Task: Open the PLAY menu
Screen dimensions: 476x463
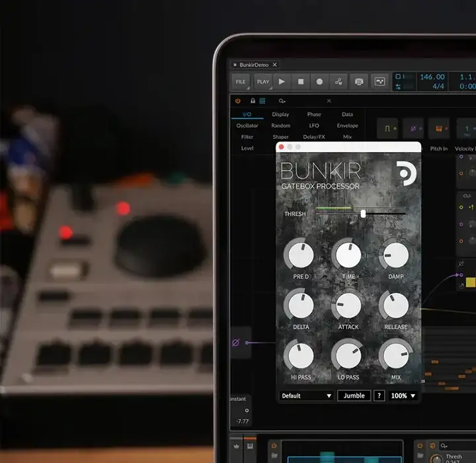Action: pyautogui.click(x=263, y=82)
